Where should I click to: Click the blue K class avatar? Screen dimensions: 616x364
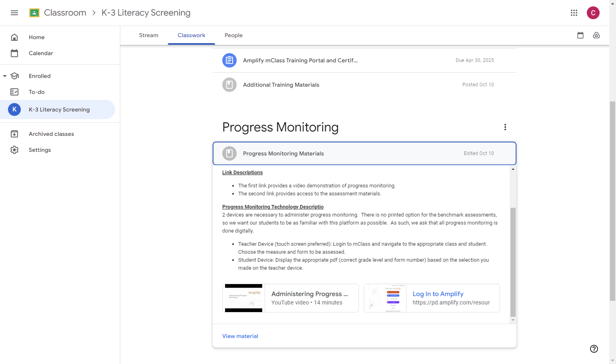pos(14,109)
